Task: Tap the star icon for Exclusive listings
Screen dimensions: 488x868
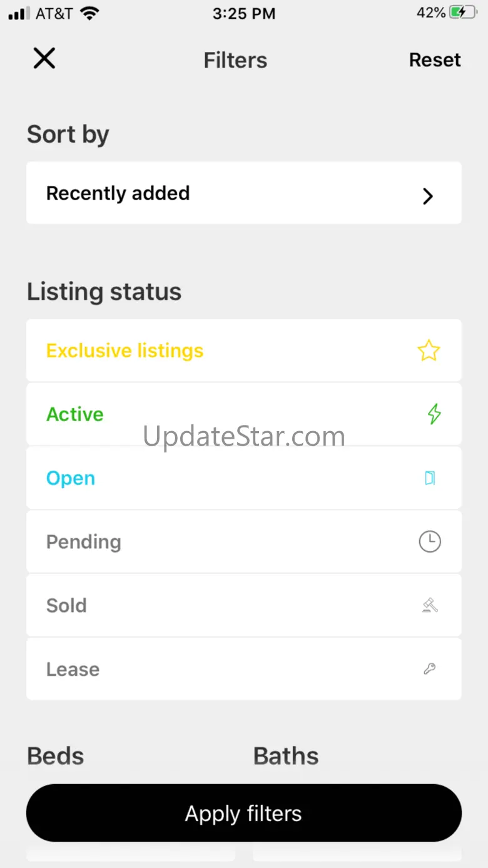Action: coord(429,350)
